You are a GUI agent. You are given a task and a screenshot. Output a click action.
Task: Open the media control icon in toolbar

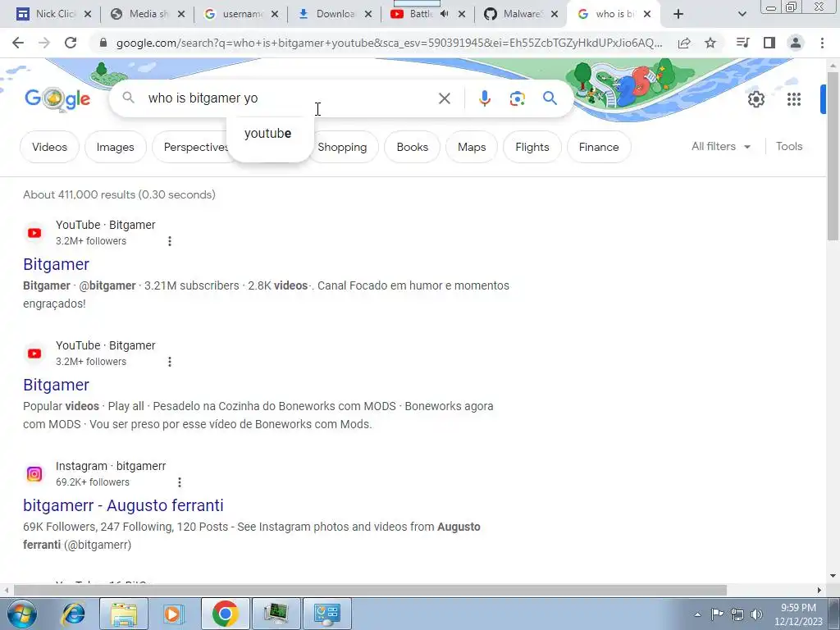coord(742,43)
